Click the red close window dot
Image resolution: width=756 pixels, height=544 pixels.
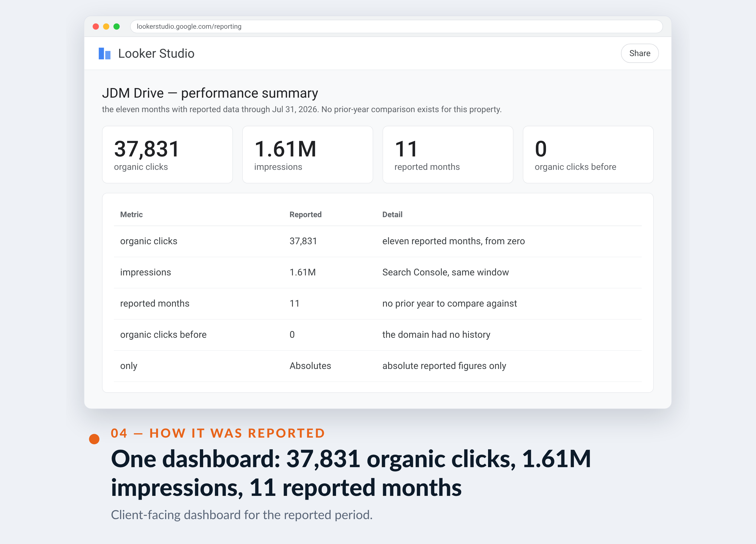pos(96,26)
